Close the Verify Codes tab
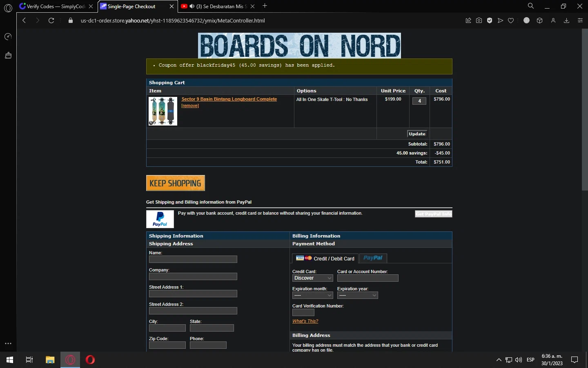This screenshot has width=588, height=368. (91, 7)
